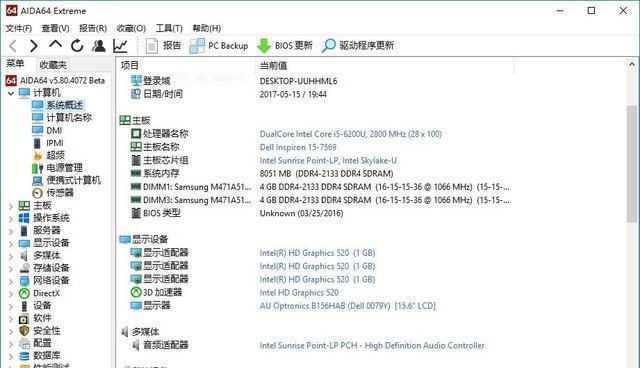640x368 pixels.
Task: Expand the 操作系统 tree node
Action: coord(11,219)
